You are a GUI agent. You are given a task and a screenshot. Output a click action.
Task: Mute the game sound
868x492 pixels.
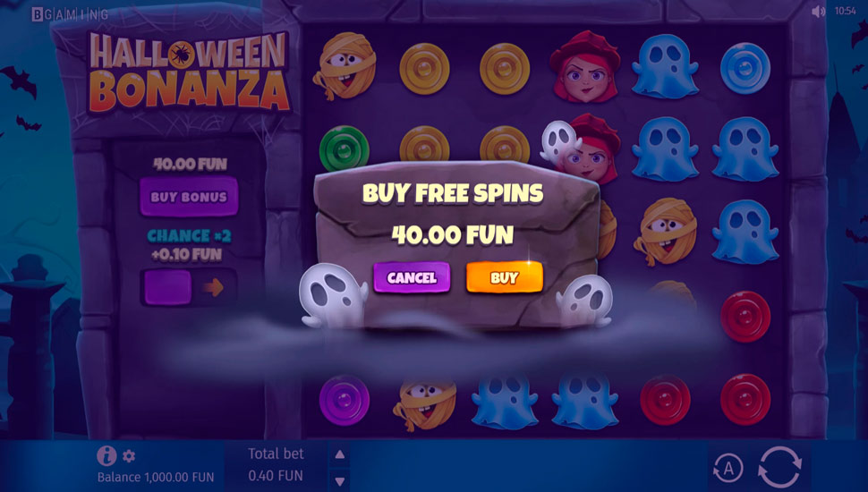(818, 11)
